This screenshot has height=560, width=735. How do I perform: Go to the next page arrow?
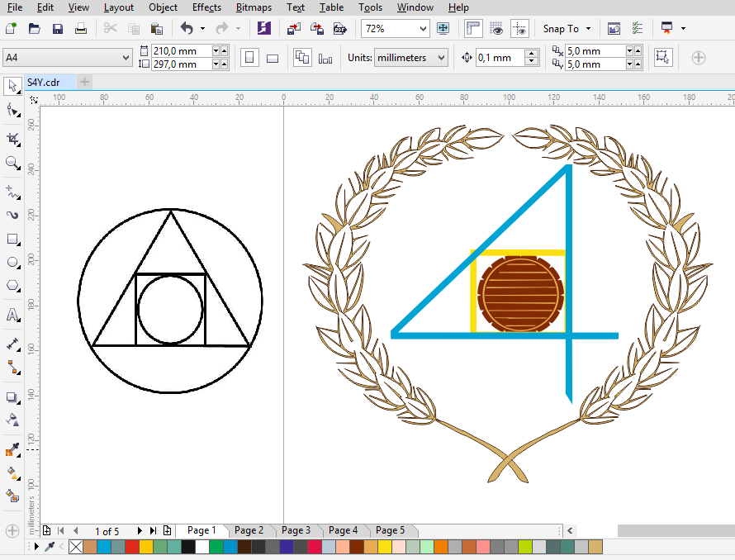click(x=140, y=531)
